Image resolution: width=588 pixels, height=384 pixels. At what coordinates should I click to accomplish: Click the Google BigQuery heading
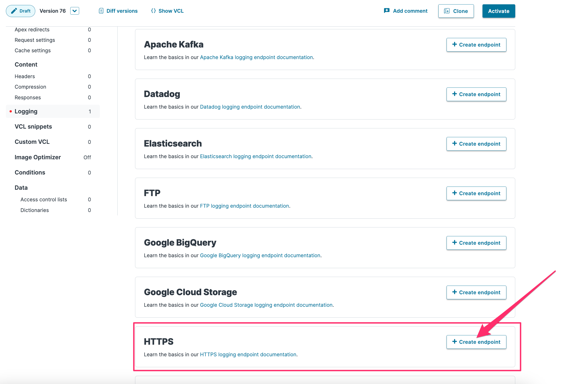pyautogui.click(x=180, y=242)
